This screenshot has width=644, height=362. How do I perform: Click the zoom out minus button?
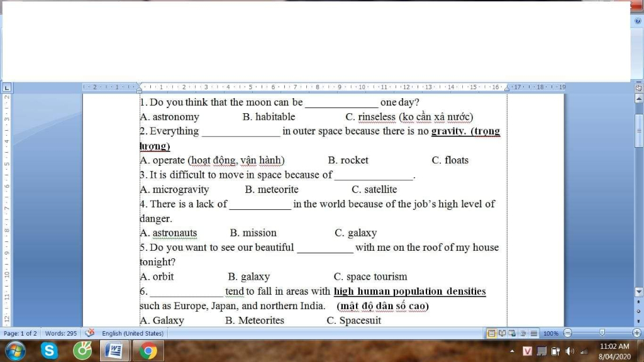tap(568, 333)
